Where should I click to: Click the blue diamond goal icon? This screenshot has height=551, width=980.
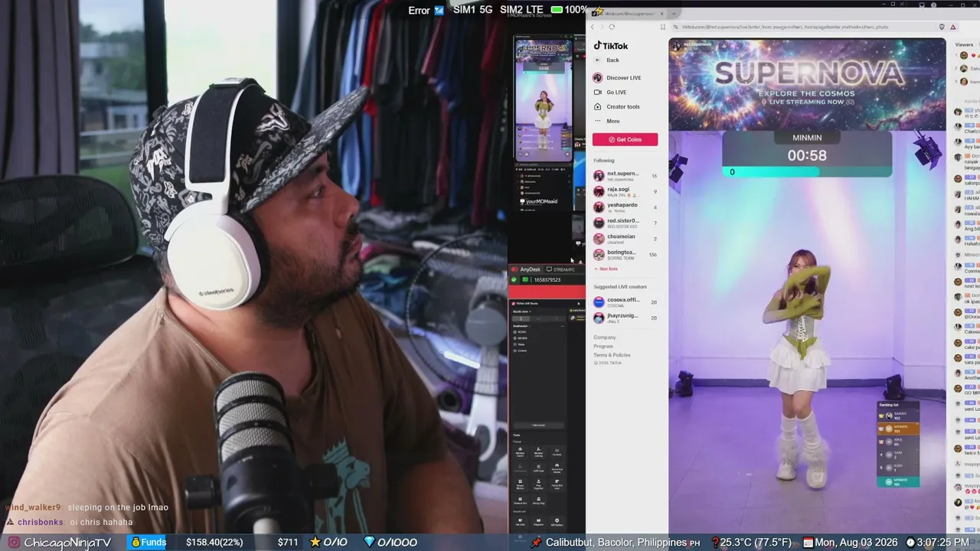coord(369,543)
